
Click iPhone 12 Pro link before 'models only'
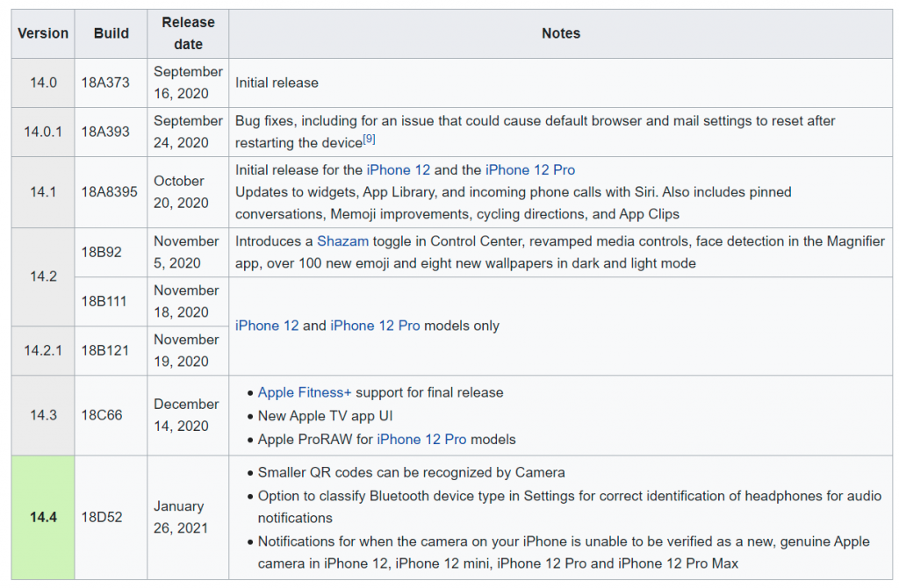point(375,326)
